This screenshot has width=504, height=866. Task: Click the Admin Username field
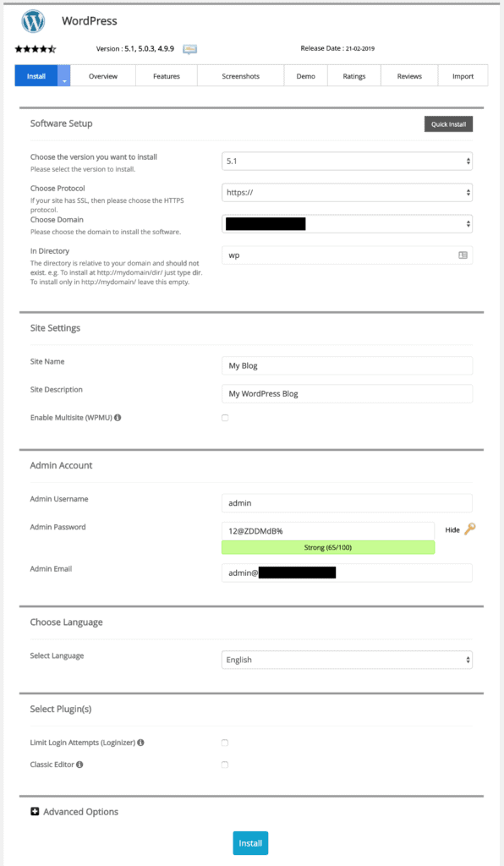click(347, 503)
